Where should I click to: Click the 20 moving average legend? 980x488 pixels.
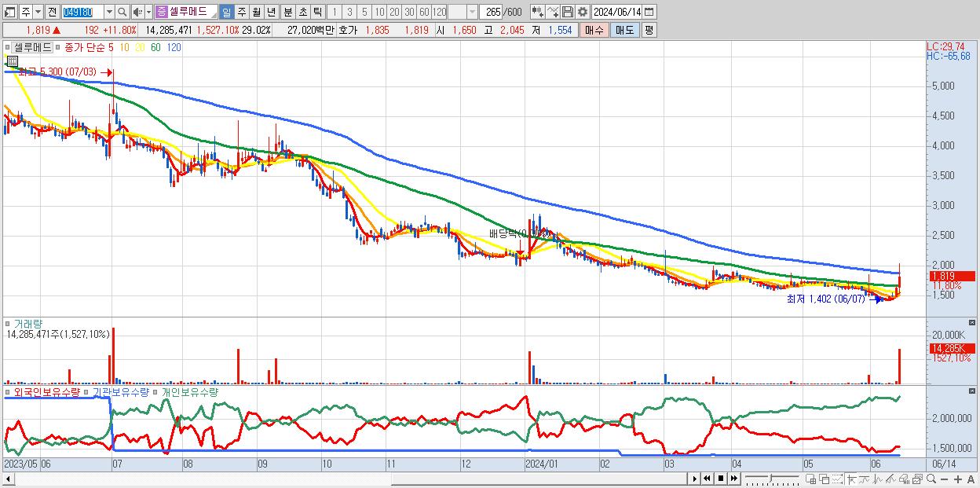click(x=140, y=47)
